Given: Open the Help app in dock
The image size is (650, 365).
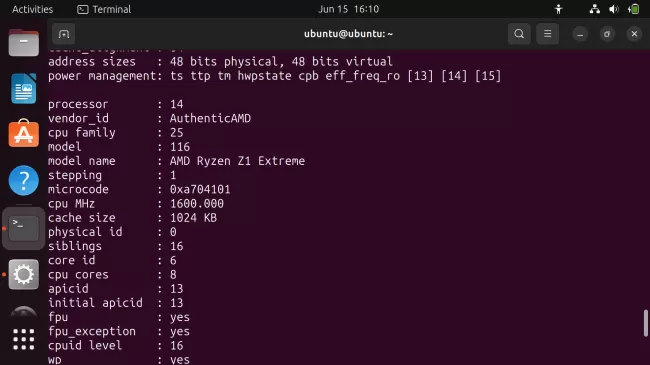Looking at the screenshot, I should click(24, 180).
